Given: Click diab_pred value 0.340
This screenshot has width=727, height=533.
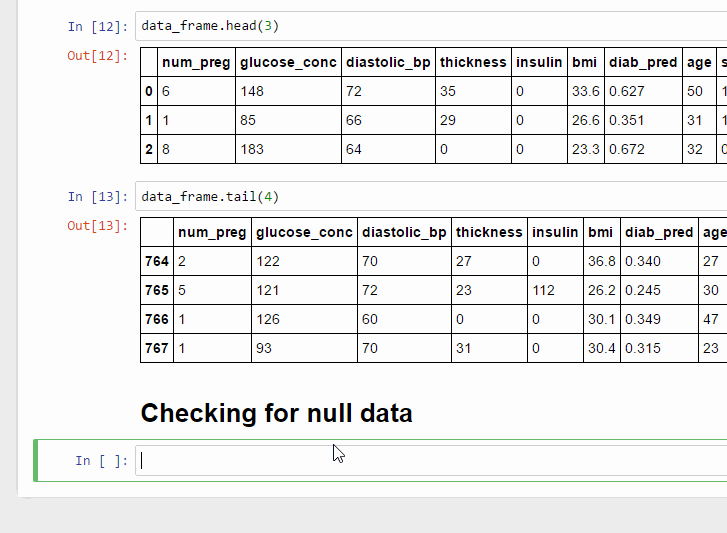Looking at the screenshot, I should tap(643, 261).
